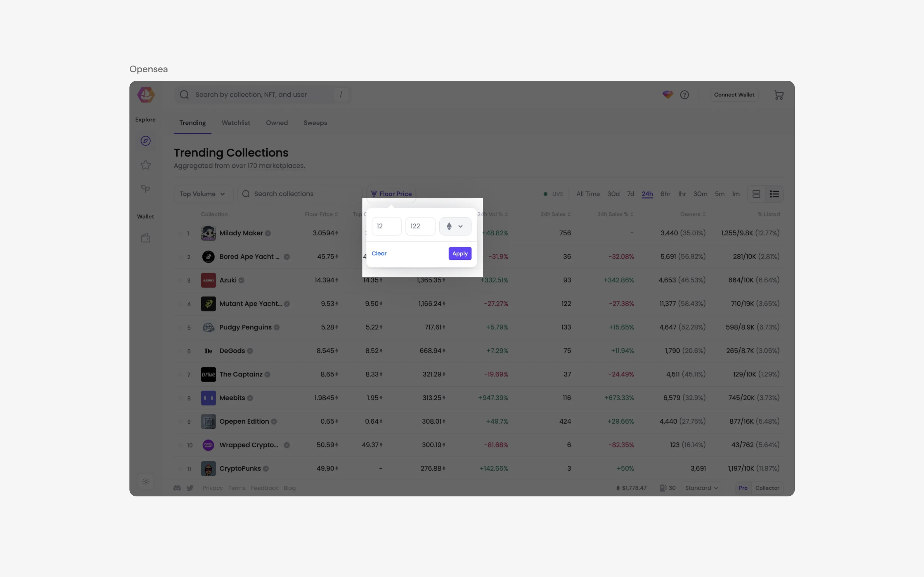This screenshot has height=577, width=924.
Task: Click the OpenSea logo in the sidebar
Action: pos(146,95)
